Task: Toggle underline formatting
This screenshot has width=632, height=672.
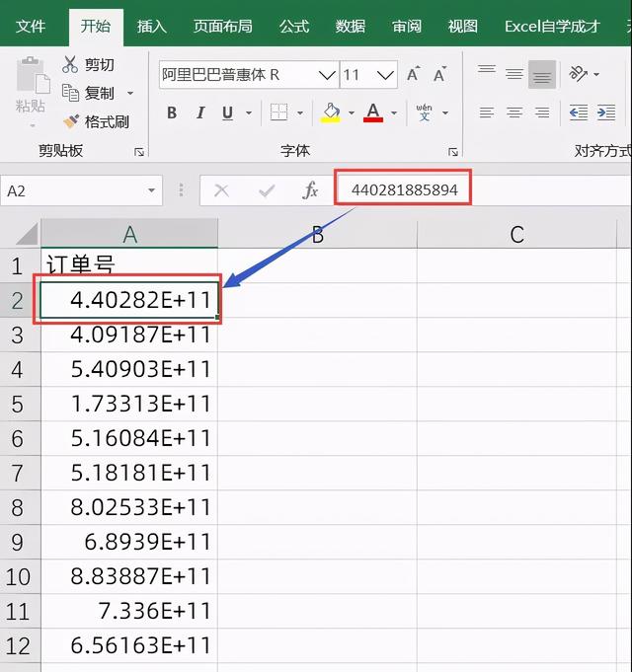Action: 228,112
